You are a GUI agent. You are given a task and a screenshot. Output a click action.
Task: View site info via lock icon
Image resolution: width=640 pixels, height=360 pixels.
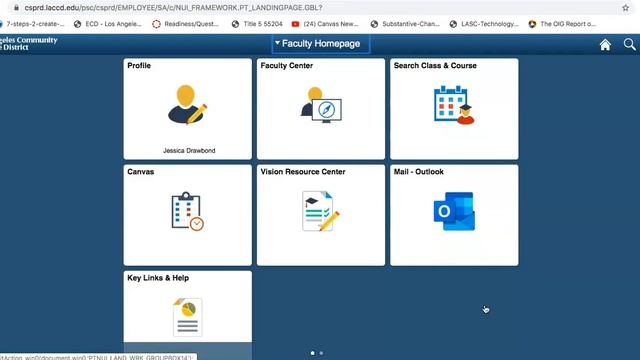click(16, 8)
